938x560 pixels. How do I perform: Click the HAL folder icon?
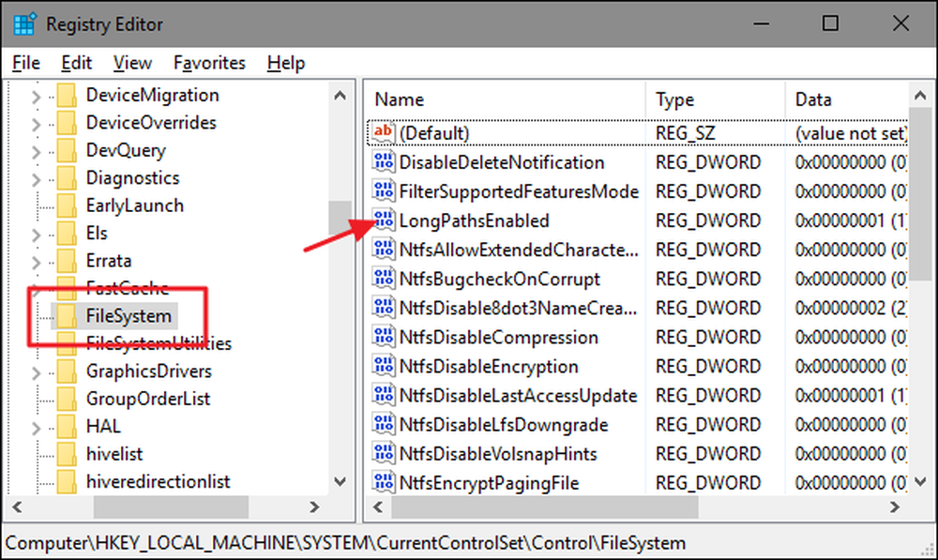tap(67, 426)
